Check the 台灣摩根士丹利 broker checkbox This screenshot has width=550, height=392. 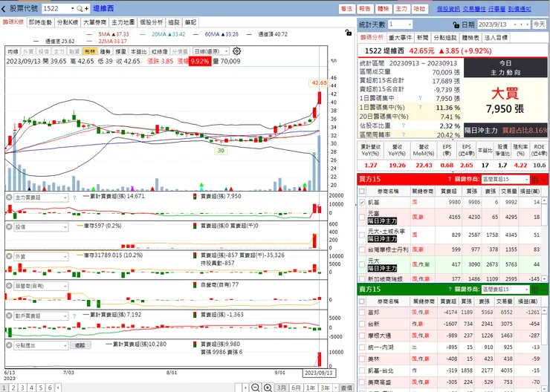tap(362, 249)
